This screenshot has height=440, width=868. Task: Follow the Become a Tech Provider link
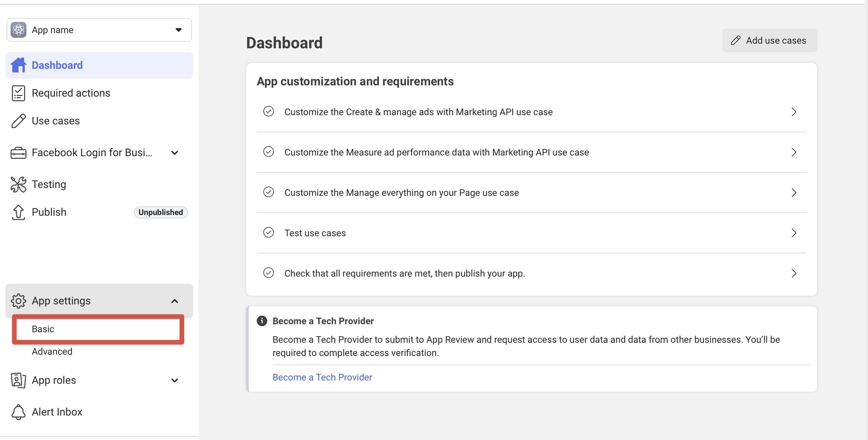pos(322,377)
